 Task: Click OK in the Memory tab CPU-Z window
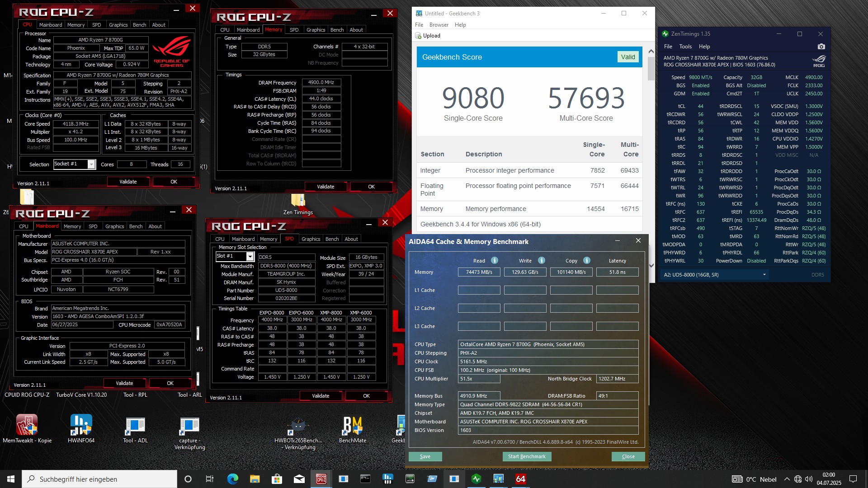tap(371, 187)
